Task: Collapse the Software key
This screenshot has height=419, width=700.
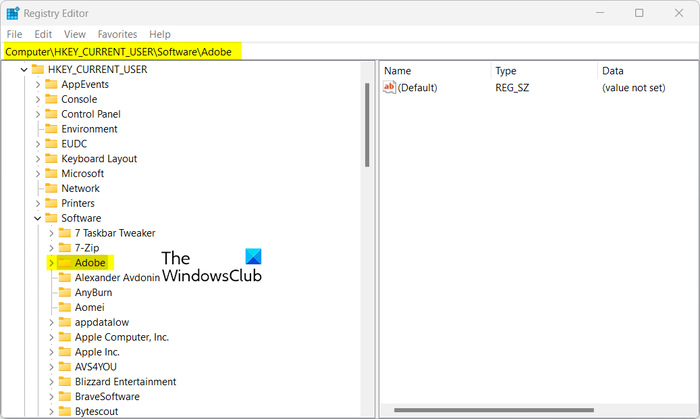Action: [x=38, y=218]
